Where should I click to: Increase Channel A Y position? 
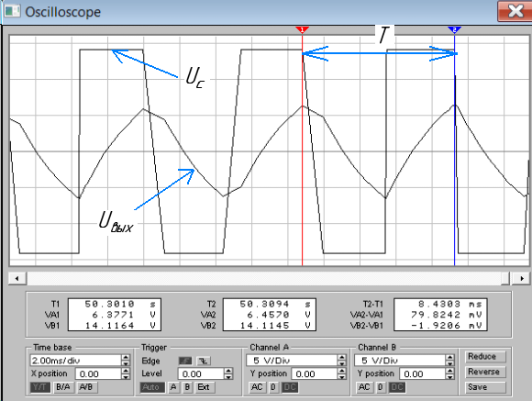[342, 371]
